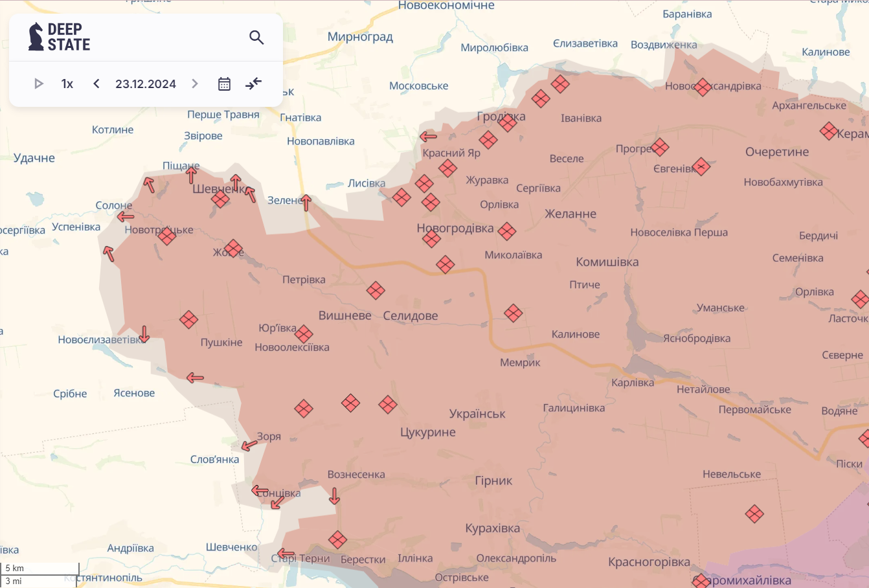The image size is (869, 588).
Task: Change the 1x playback speed
Action: tap(67, 84)
